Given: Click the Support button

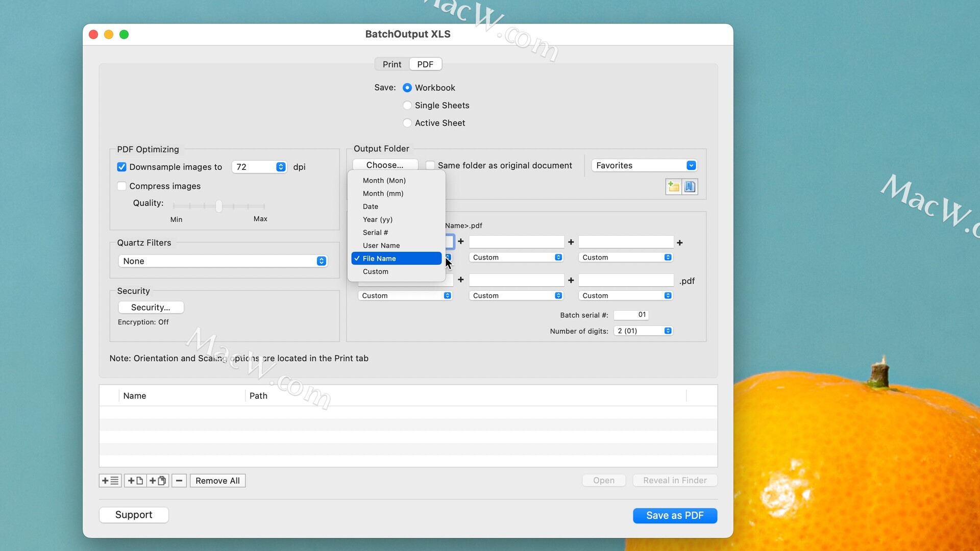Looking at the screenshot, I should coord(134,515).
